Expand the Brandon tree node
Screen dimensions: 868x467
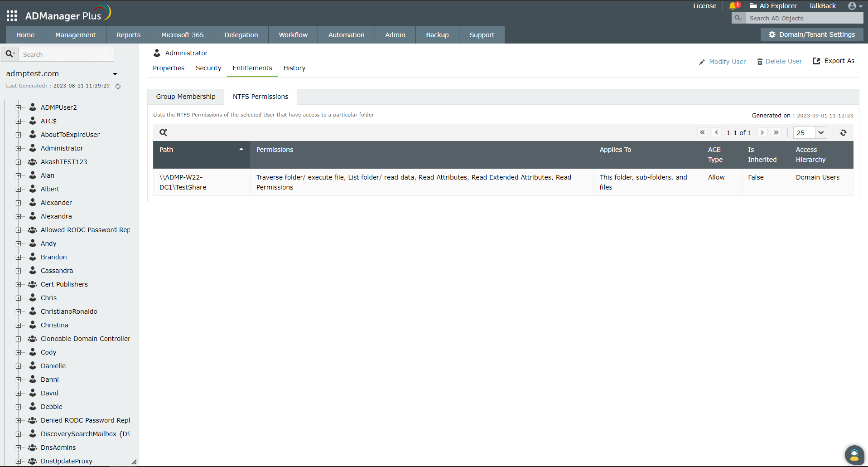pos(18,257)
